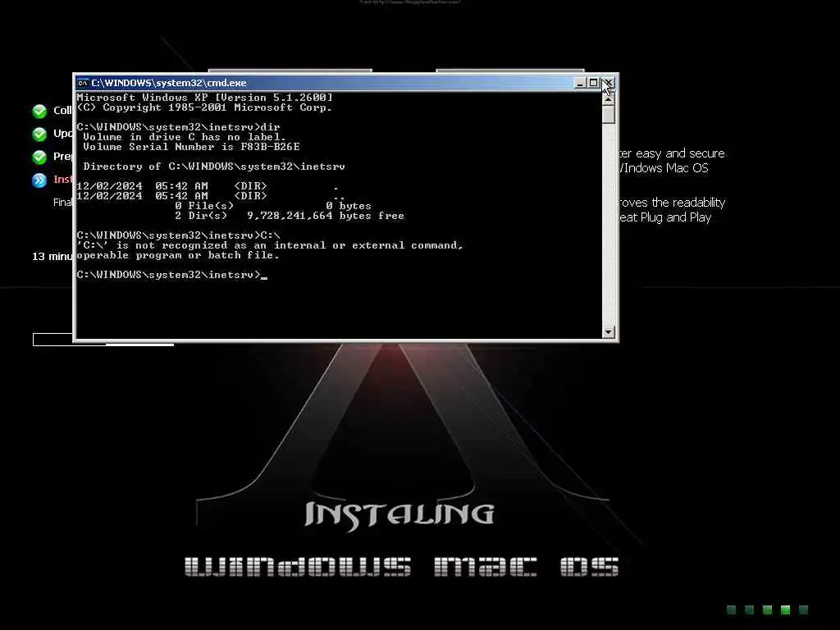The width and height of the screenshot is (840, 630).
Task: Close the cmd.exe window
Action: pyautogui.click(x=608, y=83)
